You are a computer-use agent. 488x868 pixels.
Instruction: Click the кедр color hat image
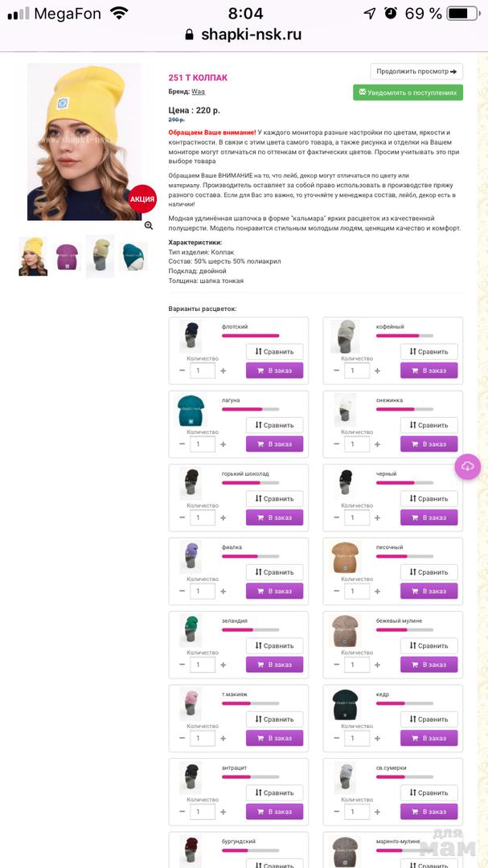pyautogui.click(x=345, y=705)
